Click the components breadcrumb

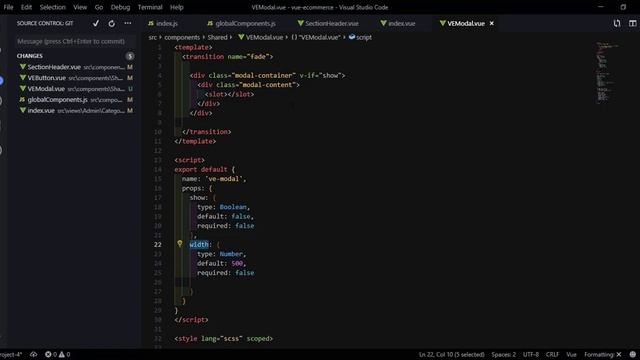click(182, 37)
